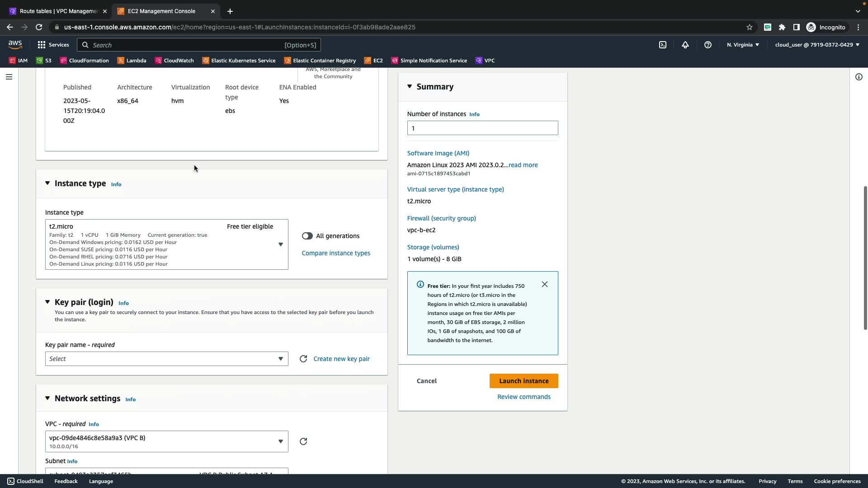Collapse the Summary panel

pyautogui.click(x=410, y=86)
